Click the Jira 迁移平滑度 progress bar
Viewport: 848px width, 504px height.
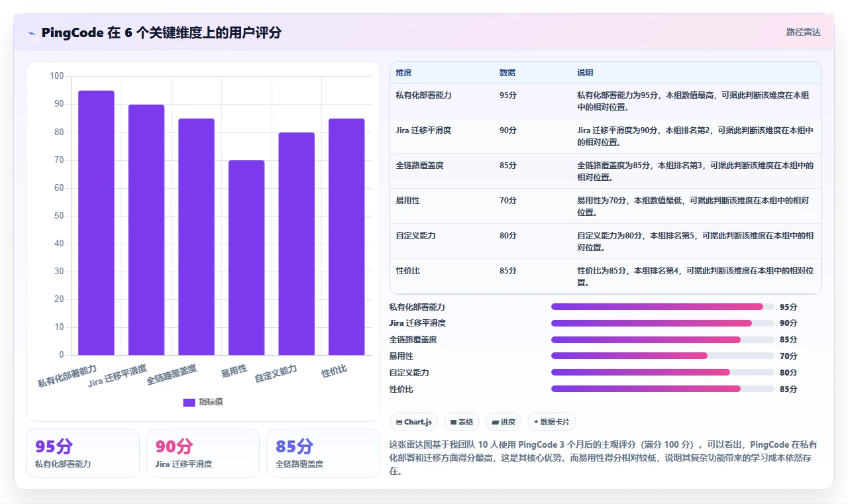(x=662, y=323)
